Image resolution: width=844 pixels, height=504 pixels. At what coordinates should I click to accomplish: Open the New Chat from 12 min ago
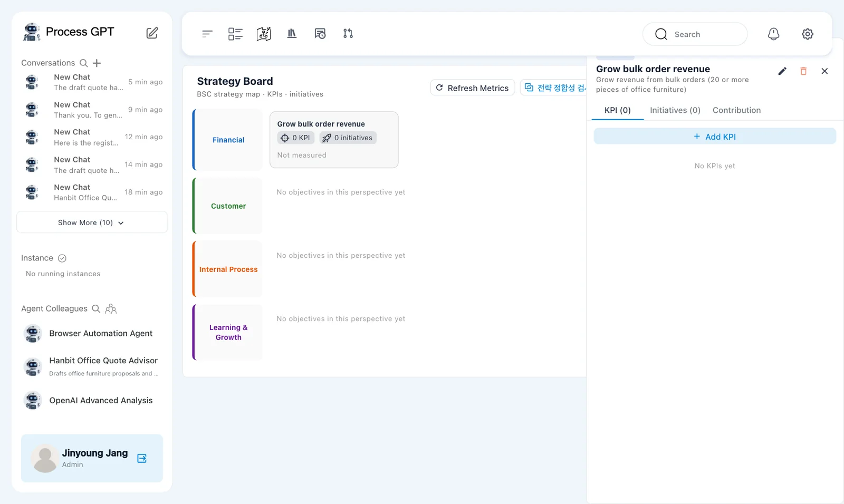coord(92,137)
